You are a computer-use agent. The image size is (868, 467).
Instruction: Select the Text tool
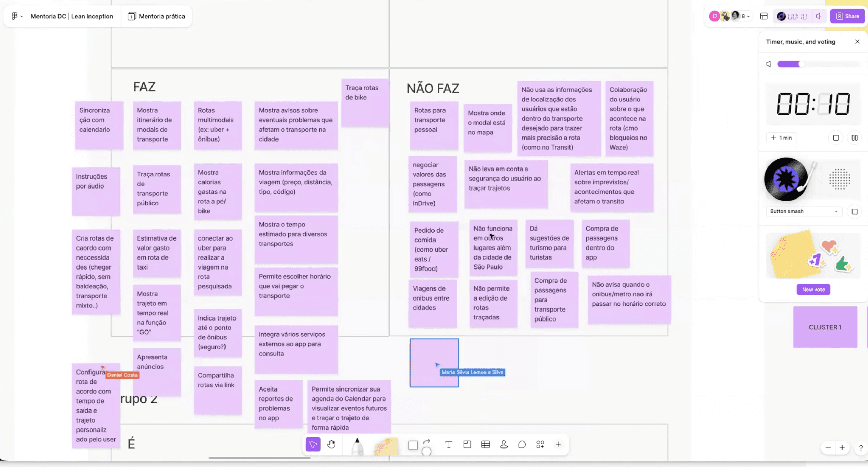449,445
